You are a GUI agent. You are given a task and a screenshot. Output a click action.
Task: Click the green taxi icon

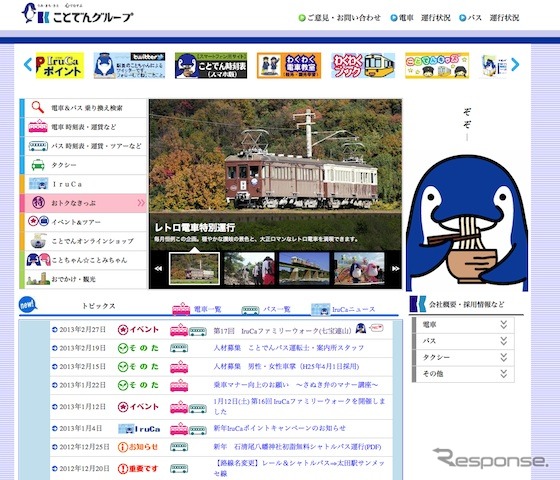(38, 165)
